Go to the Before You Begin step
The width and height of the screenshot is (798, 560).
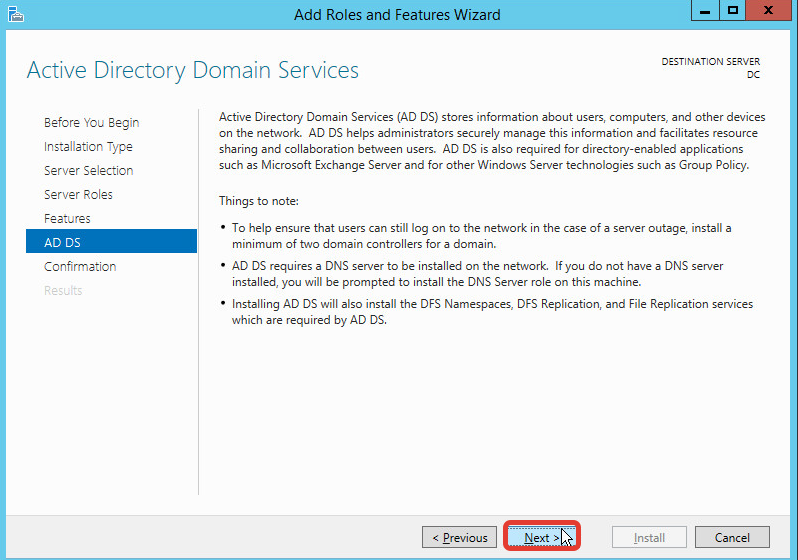[91, 123]
